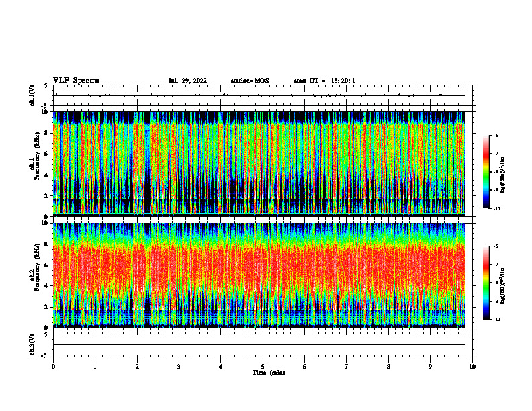Click the 'ch.1(V)' waveform axis label

32,95
